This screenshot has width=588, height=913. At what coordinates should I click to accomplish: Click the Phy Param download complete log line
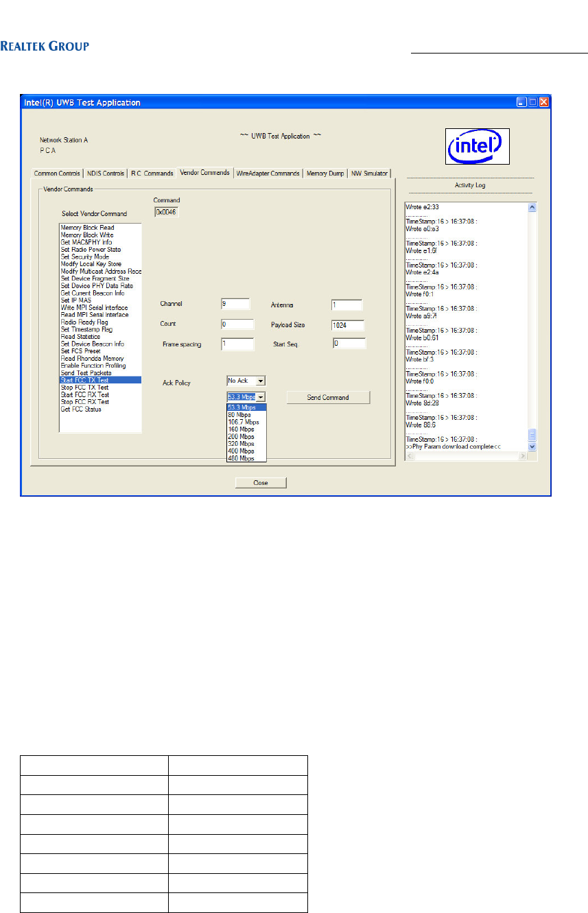tap(454, 447)
